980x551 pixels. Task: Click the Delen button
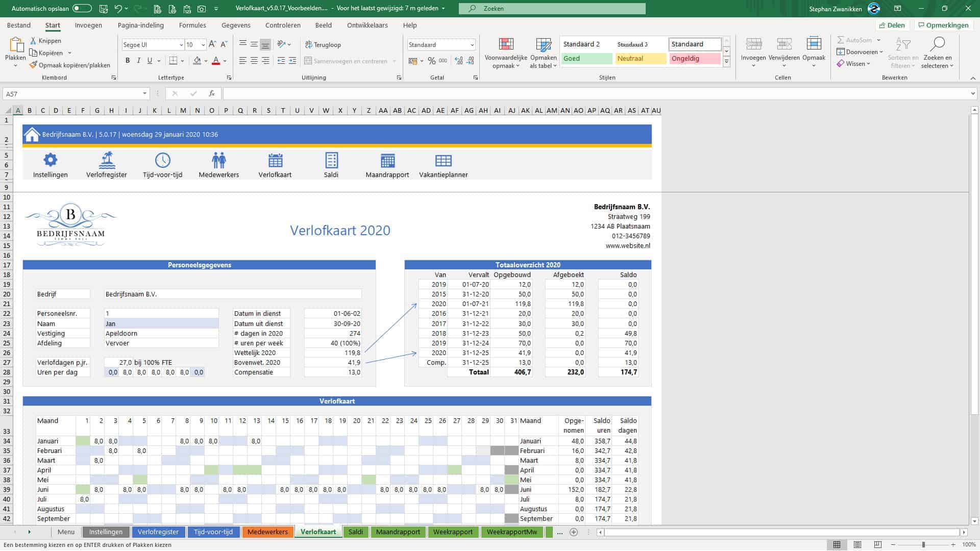pos(892,25)
